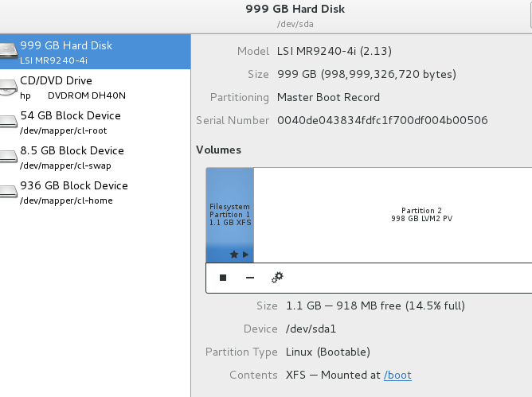Select /dev/mapper/cl-home block device

click(x=95, y=192)
